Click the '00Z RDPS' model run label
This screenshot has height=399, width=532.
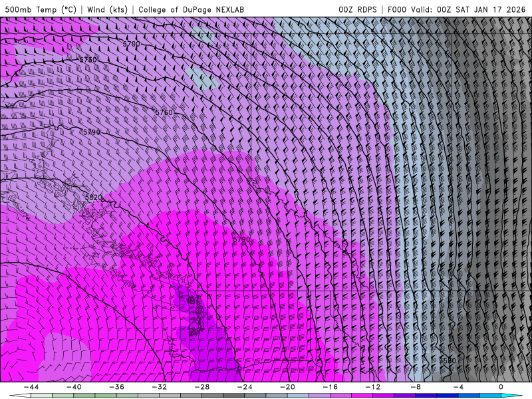point(358,9)
